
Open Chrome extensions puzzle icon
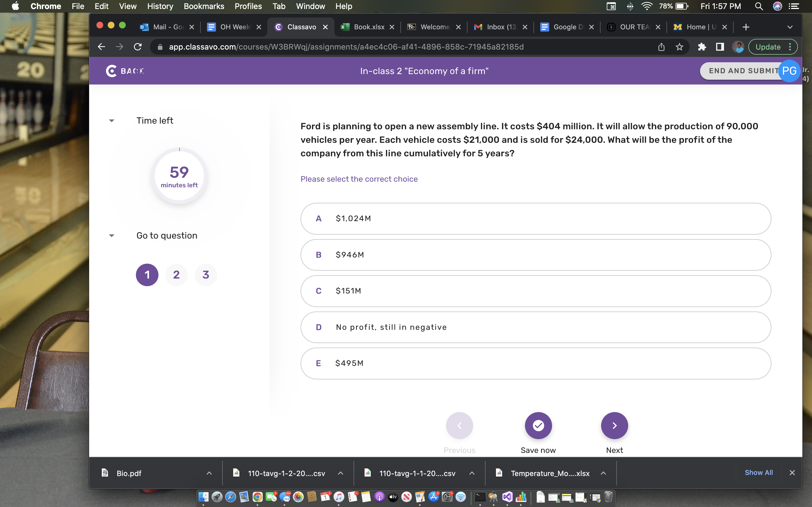point(701,47)
